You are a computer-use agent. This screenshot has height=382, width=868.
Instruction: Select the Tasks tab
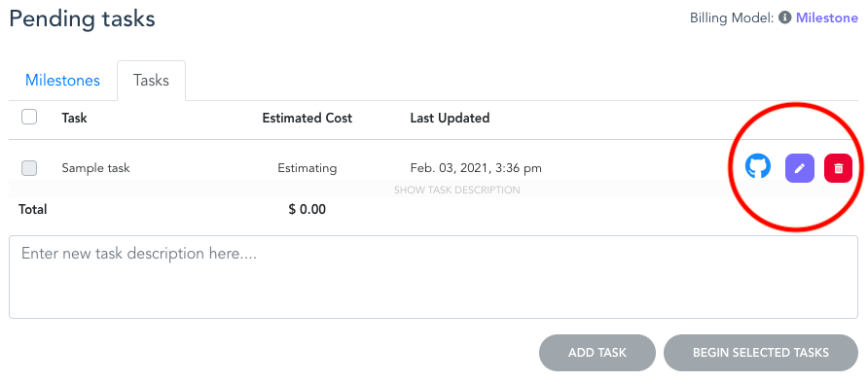click(x=151, y=81)
